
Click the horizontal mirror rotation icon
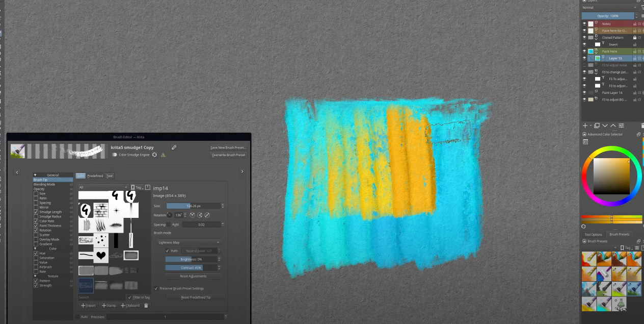pos(200,215)
